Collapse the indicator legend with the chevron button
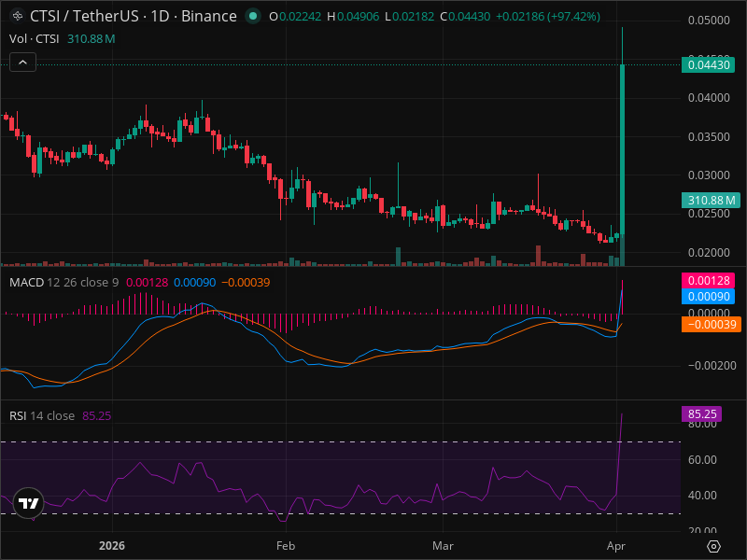Image resolution: width=747 pixels, height=560 pixels. tap(22, 63)
